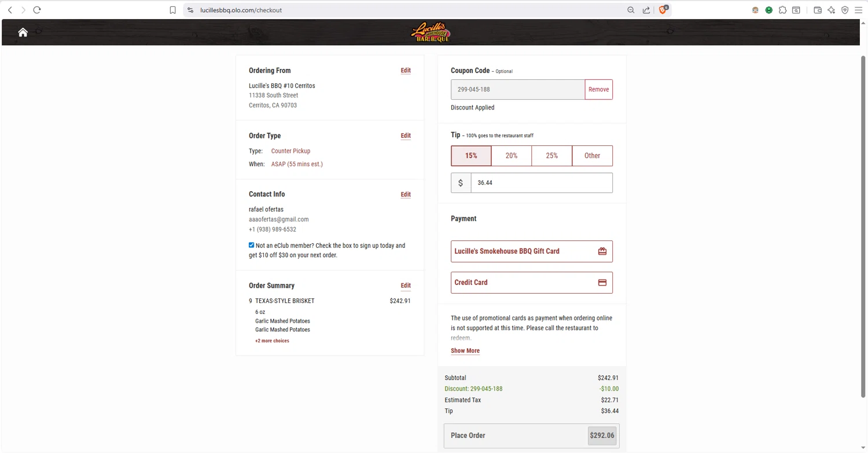Image resolution: width=868 pixels, height=453 pixels.
Task: Select the Other tip option
Action: pyautogui.click(x=593, y=156)
